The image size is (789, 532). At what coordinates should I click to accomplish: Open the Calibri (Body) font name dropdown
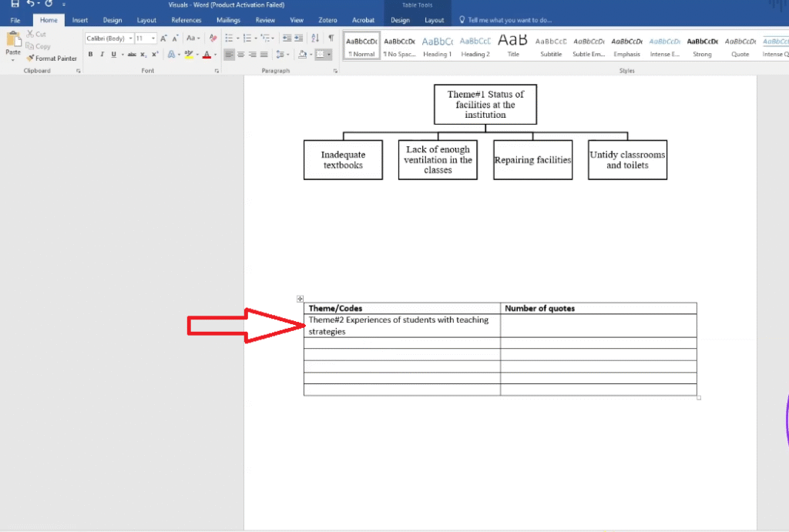(x=109, y=38)
